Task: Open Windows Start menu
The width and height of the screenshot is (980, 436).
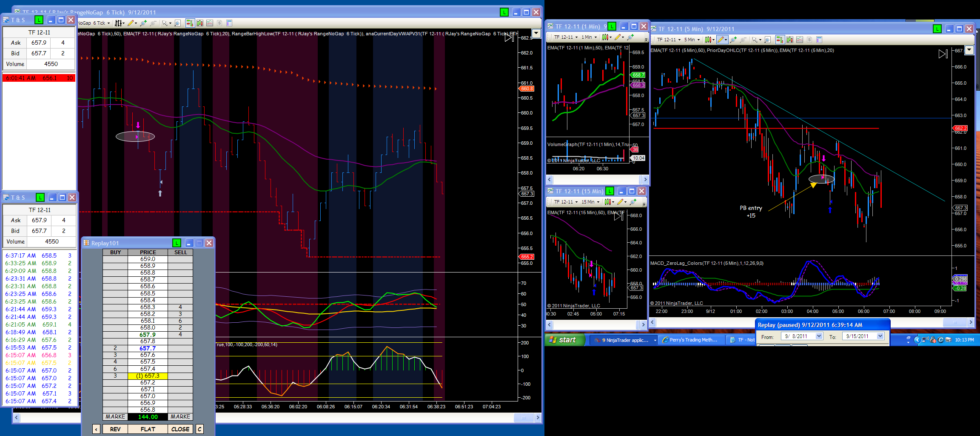Action: tap(564, 340)
